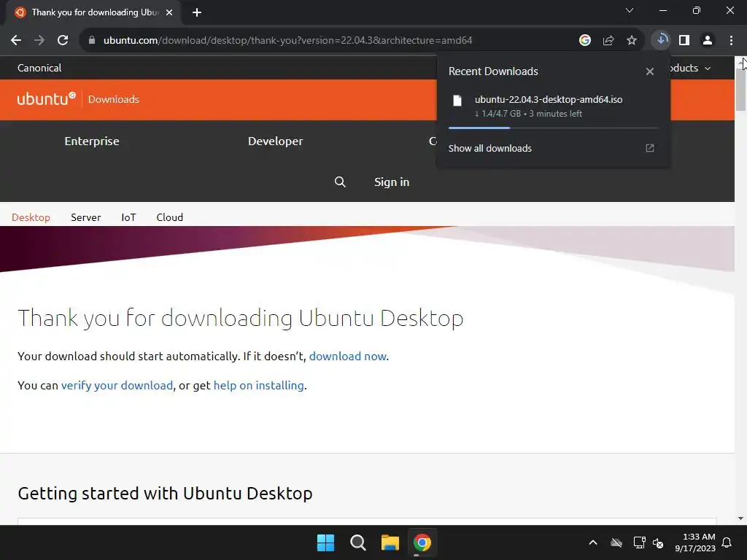The width and height of the screenshot is (747, 560).
Task: Share this page icon
Action: point(608,41)
